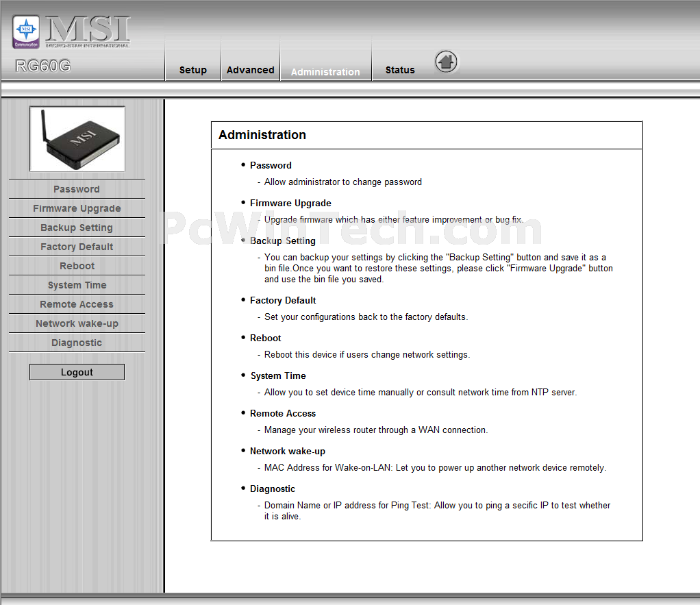This screenshot has height=605, width=700.
Task: Open the Setup tab
Action: (193, 70)
